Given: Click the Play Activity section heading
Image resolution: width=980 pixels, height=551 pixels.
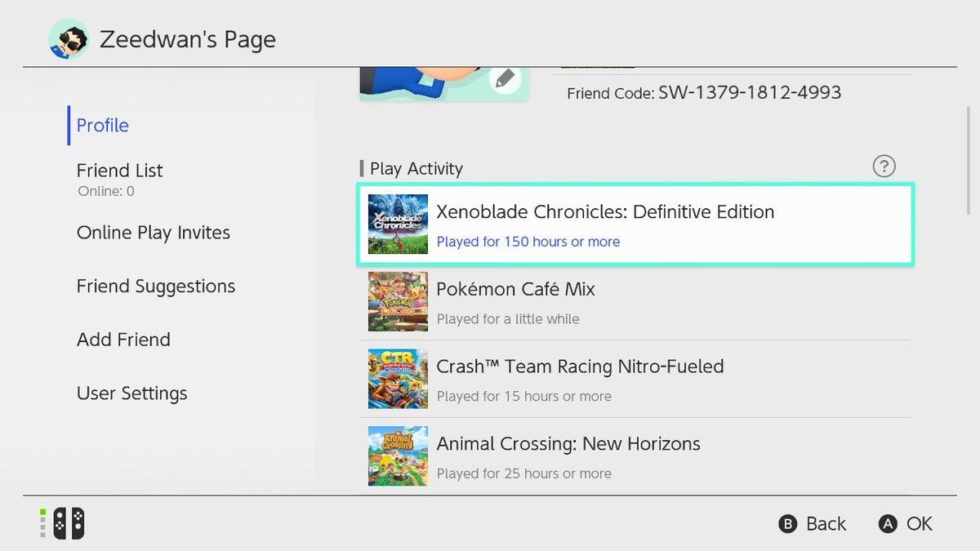Looking at the screenshot, I should pos(416,169).
